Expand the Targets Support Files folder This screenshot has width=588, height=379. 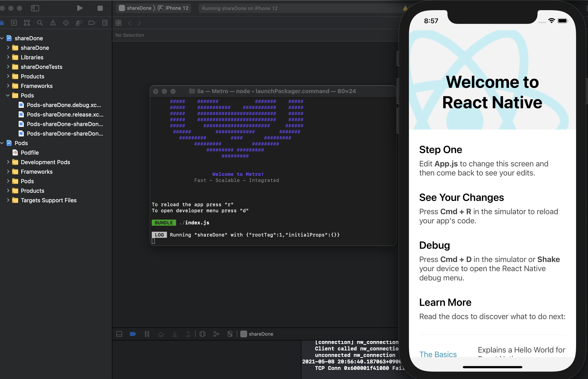pos(8,200)
